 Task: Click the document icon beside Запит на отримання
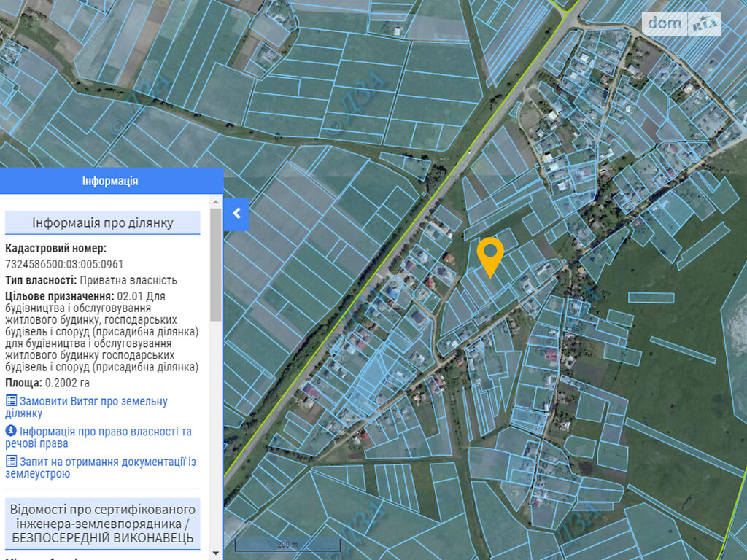pos(11,462)
